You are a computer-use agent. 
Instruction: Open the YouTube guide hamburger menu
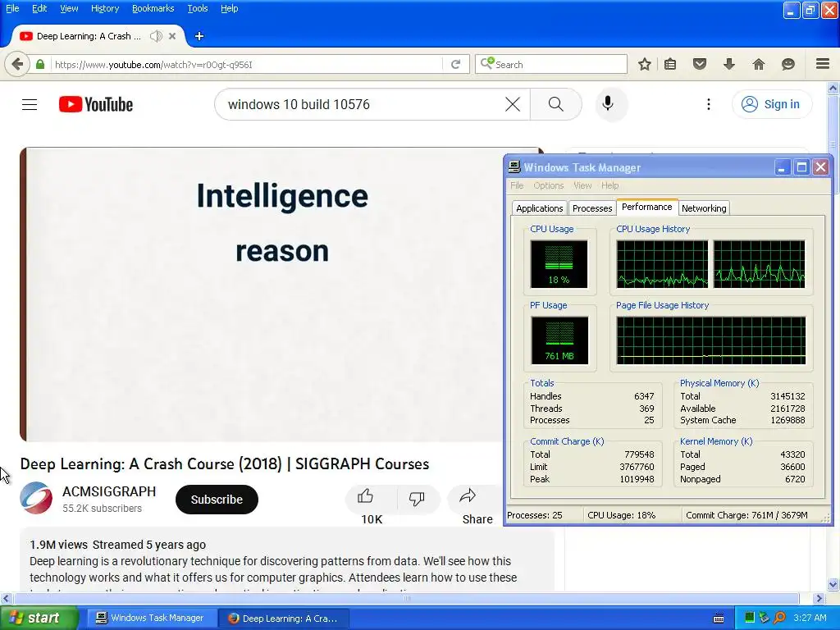pos(30,104)
